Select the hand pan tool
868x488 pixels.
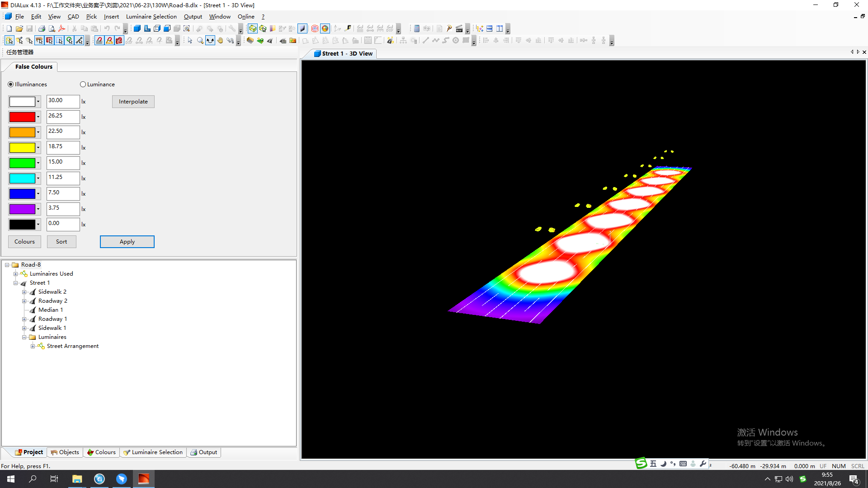click(x=220, y=40)
